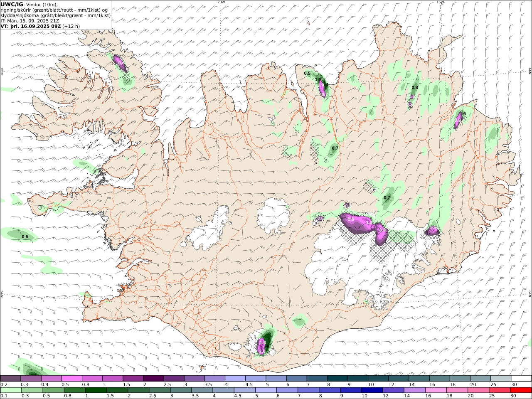532x399 pixels.
Task: Pick the 3 grey-green swatch in the lower rain scale
Action: pyautogui.click(x=181, y=390)
